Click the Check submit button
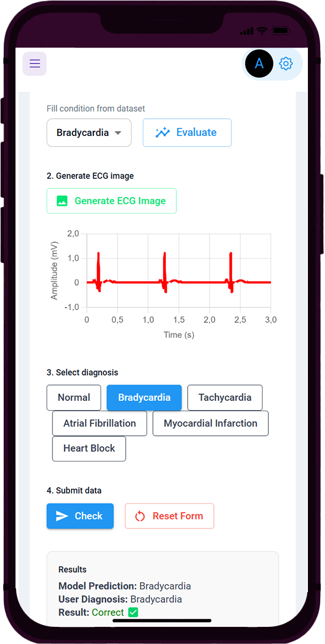325x644 pixels. coord(80,516)
